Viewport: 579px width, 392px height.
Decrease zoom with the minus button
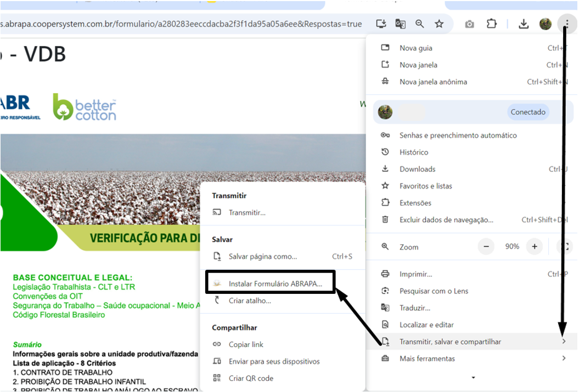click(x=486, y=247)
